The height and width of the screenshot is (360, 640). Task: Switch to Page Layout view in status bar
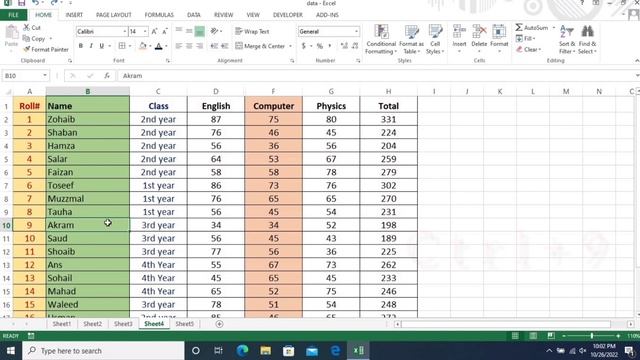point(533,336)
